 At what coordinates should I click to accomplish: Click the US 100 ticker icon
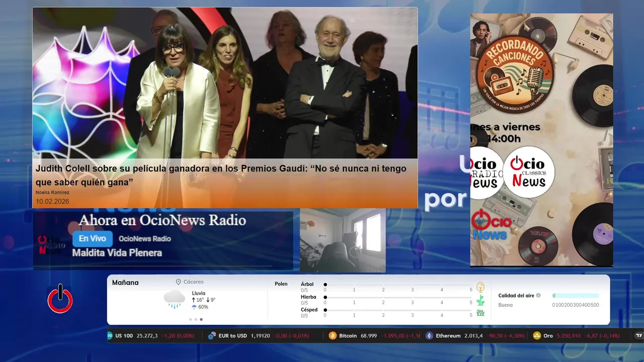[110, 336]
